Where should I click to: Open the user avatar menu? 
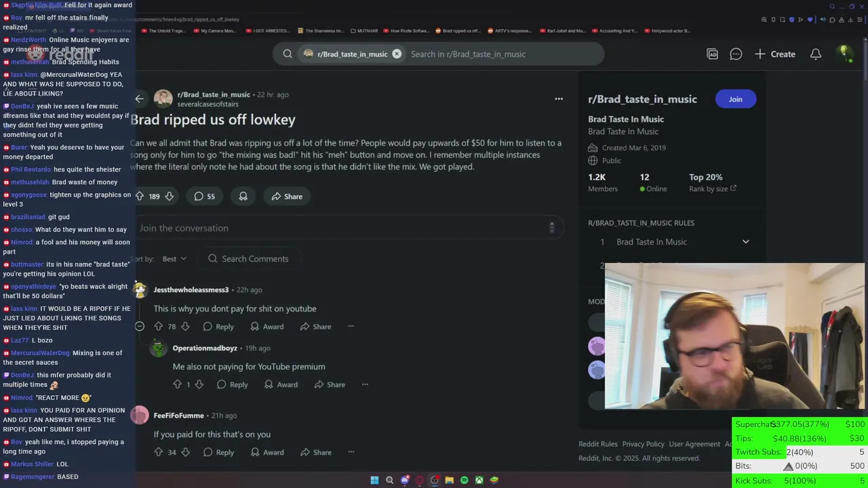click(x=845, y=54)
